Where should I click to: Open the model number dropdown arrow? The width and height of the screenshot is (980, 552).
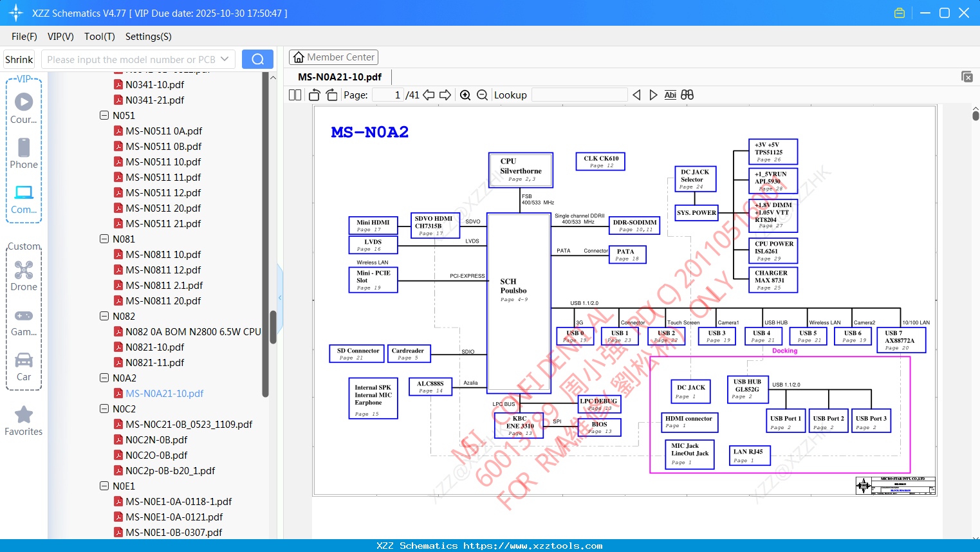pyautogui.click(x=225, y=59)
